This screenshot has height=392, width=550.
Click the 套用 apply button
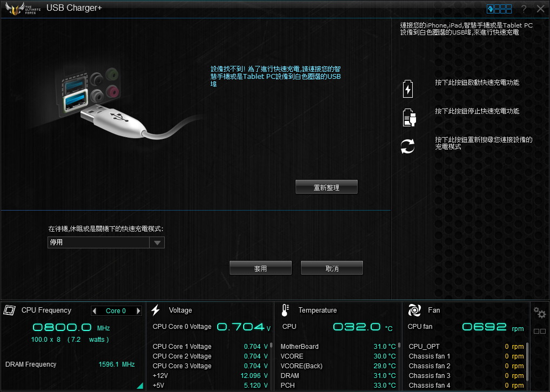[x=260, y=268]
